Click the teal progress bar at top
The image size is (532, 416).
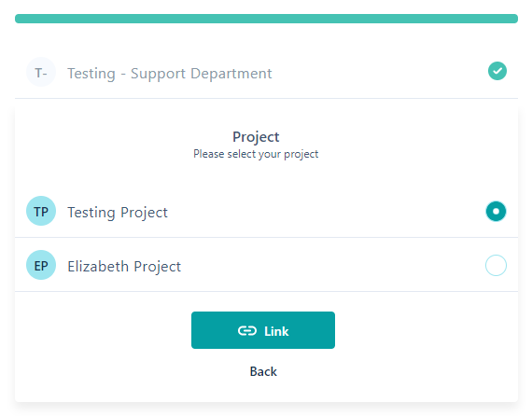pyautogui.click(x=266, y=19)
